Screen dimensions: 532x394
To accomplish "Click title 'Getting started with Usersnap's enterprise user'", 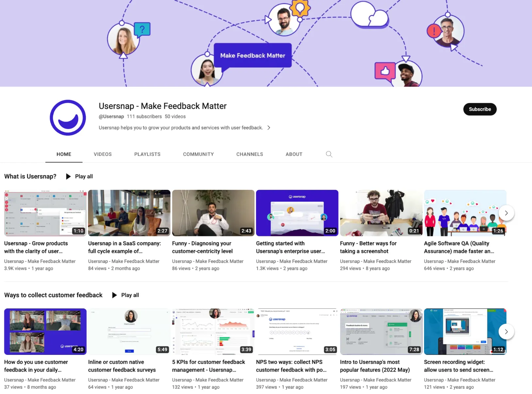I will coord(291,247).
